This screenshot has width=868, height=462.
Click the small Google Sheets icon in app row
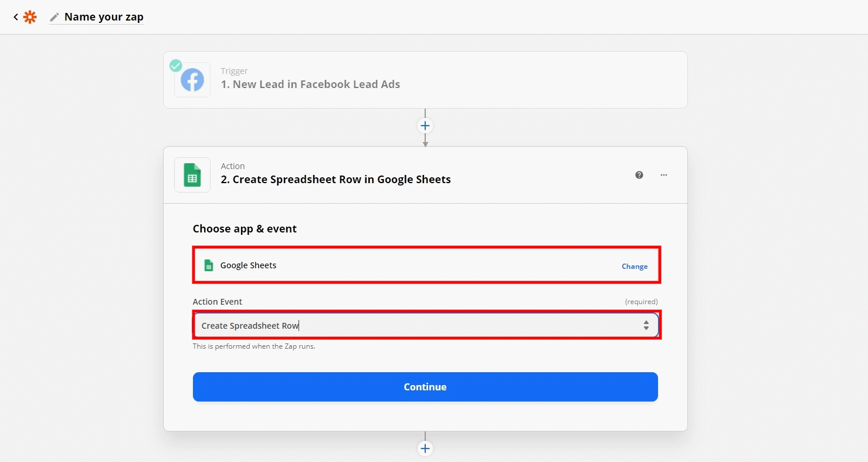coord(208,265)
